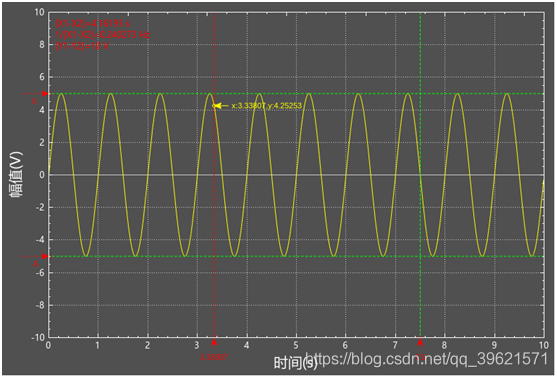Select the red X1 cursor arrow at 3.33807
Viewport: 557px width, 378px height.
[x=214, y=342]
